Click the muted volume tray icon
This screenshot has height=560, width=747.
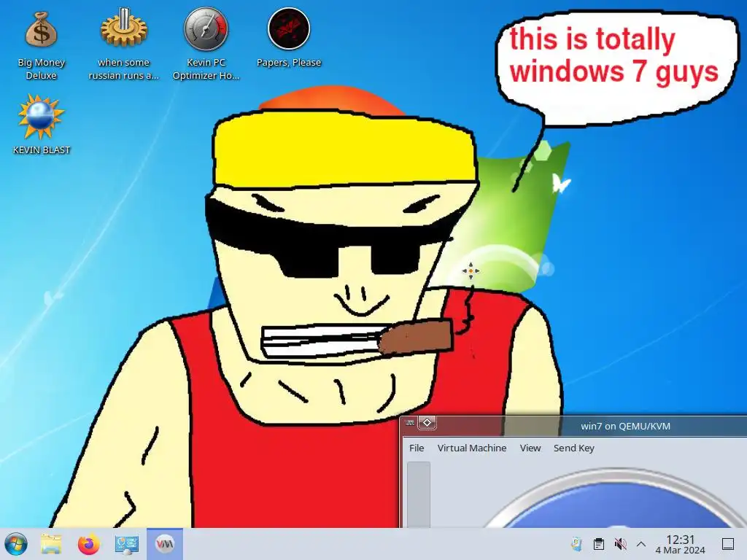620,544
